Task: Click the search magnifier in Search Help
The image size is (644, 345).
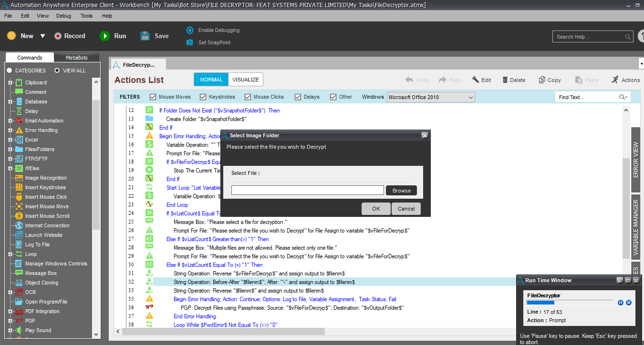Action: point(628,37)
